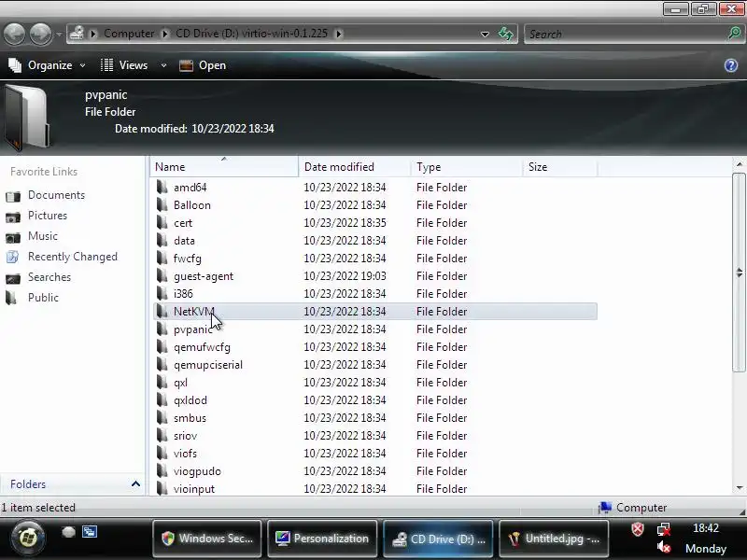Open the Windows Start orb

tap(28, 539)
